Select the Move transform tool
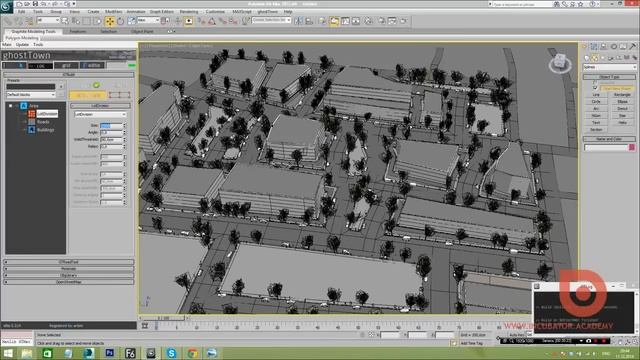 [x=110, y=21]
